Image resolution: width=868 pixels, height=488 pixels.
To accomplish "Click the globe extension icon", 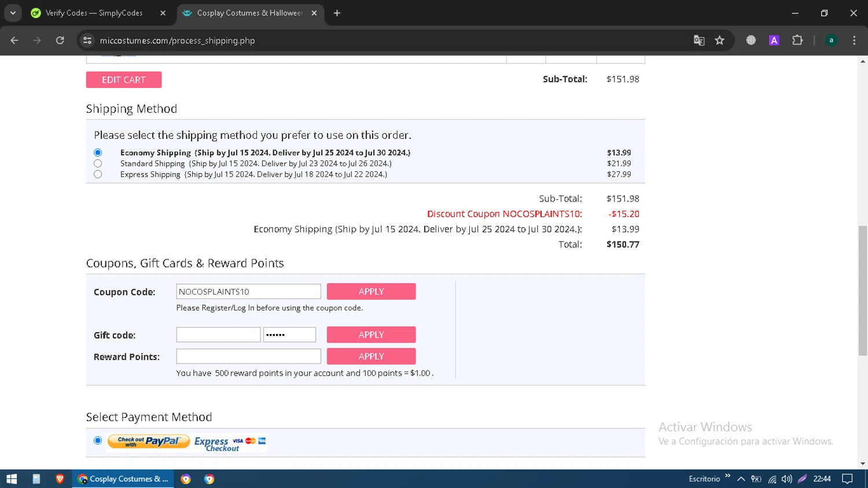I will click(751, 41).
